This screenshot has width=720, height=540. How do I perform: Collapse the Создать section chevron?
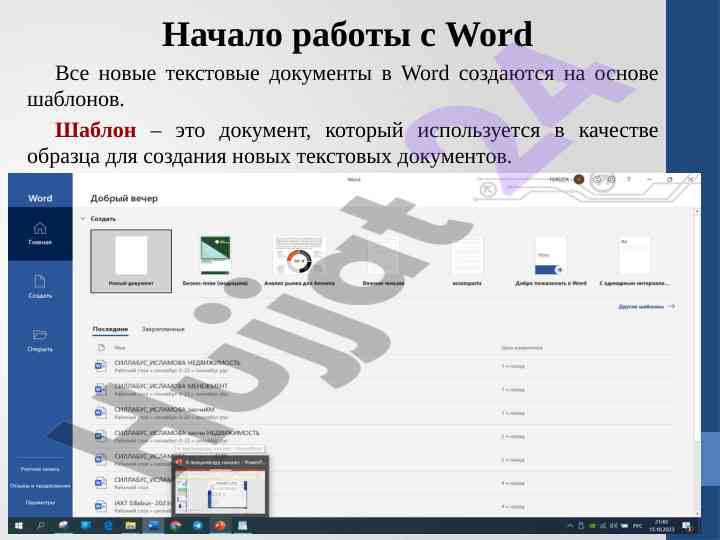[x=83, y=219]
